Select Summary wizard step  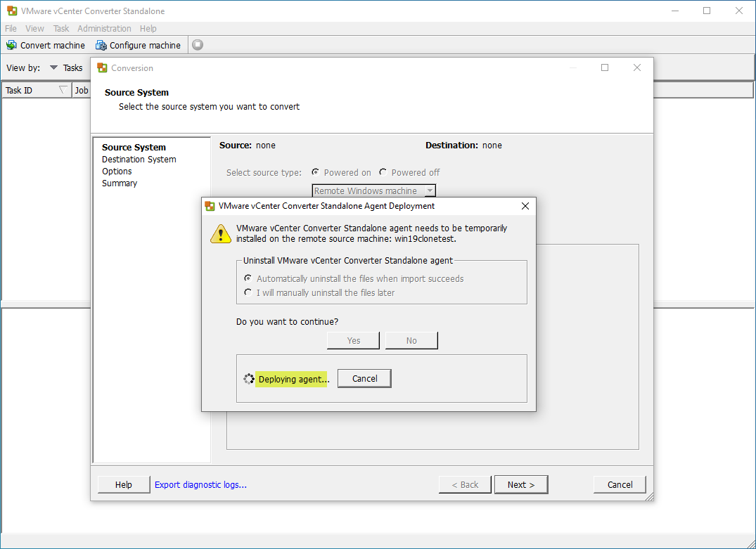point(120,183)
